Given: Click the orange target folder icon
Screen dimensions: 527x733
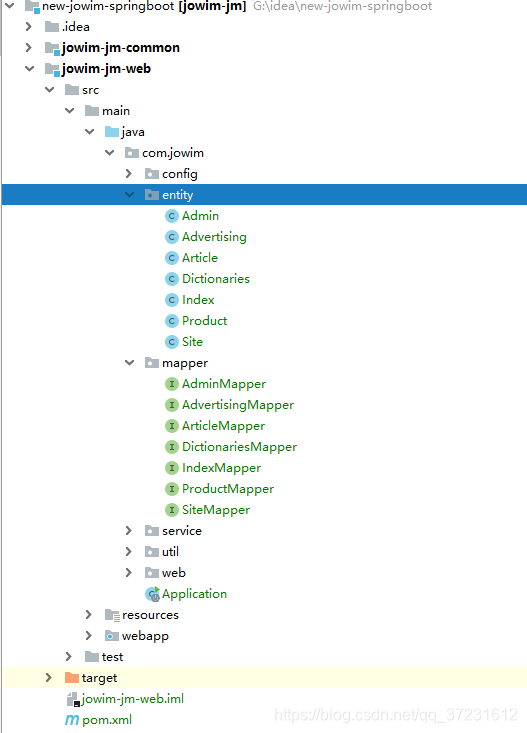Looking at the screenshot, I should tap(72, 678).
